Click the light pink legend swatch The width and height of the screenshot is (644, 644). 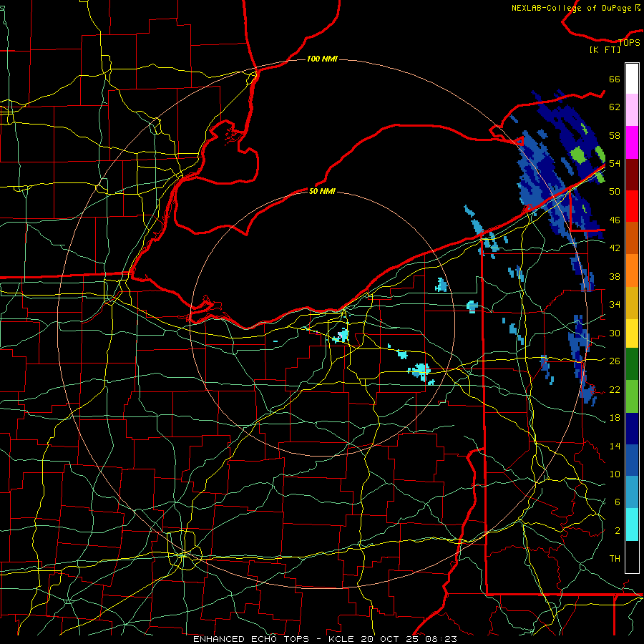click(632, 110)
